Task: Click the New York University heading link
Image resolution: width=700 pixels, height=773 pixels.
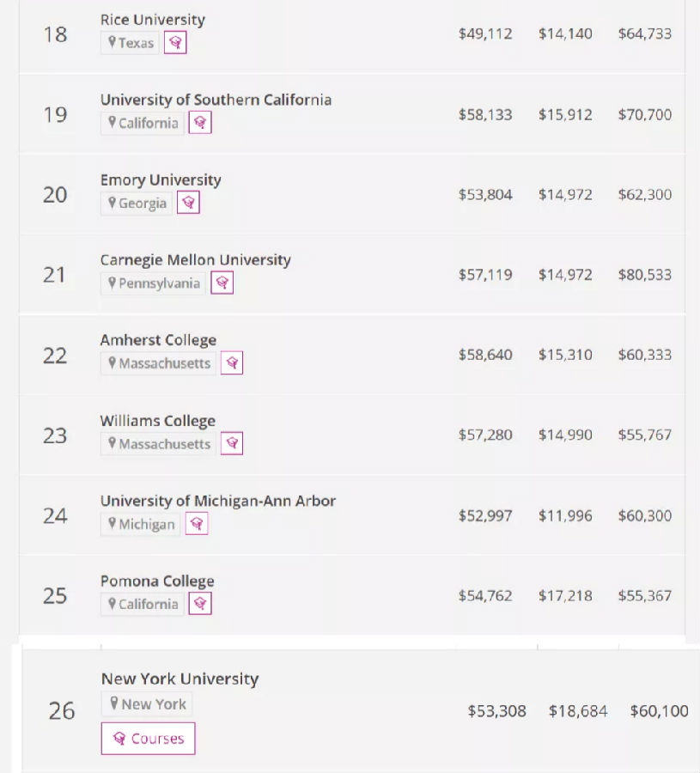Action: (180, 679)
